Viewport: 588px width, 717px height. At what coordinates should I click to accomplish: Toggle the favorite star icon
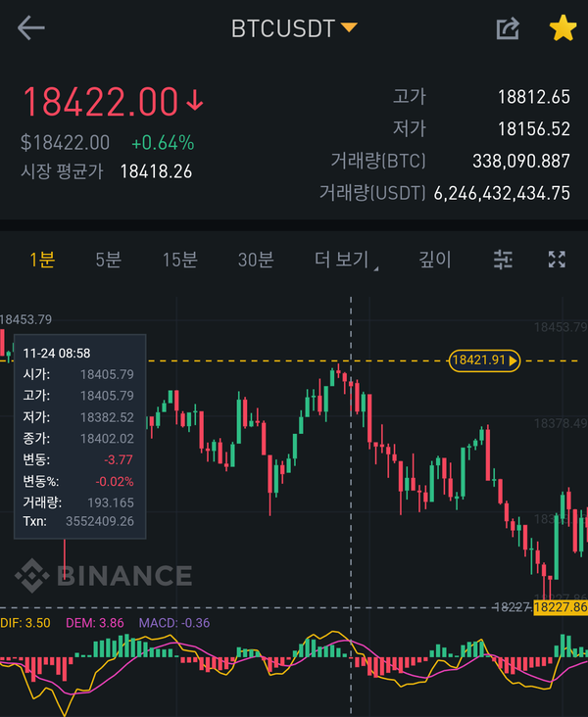coord(563,28)
